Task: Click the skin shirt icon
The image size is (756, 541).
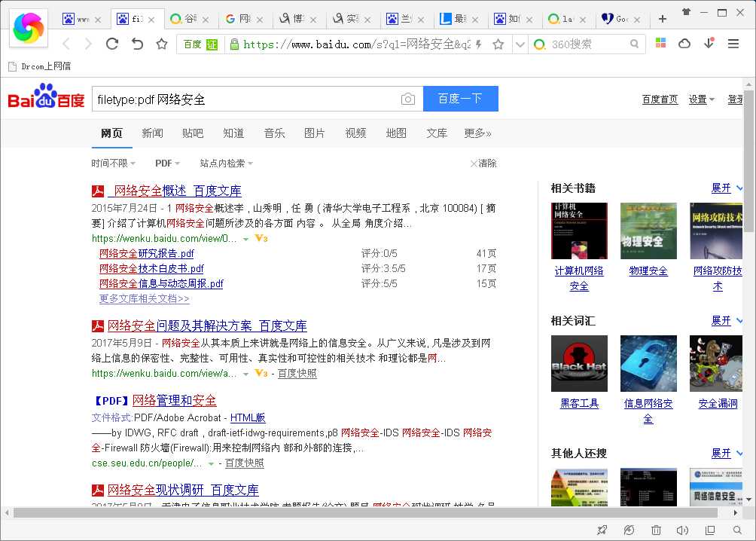Action: 687,12
